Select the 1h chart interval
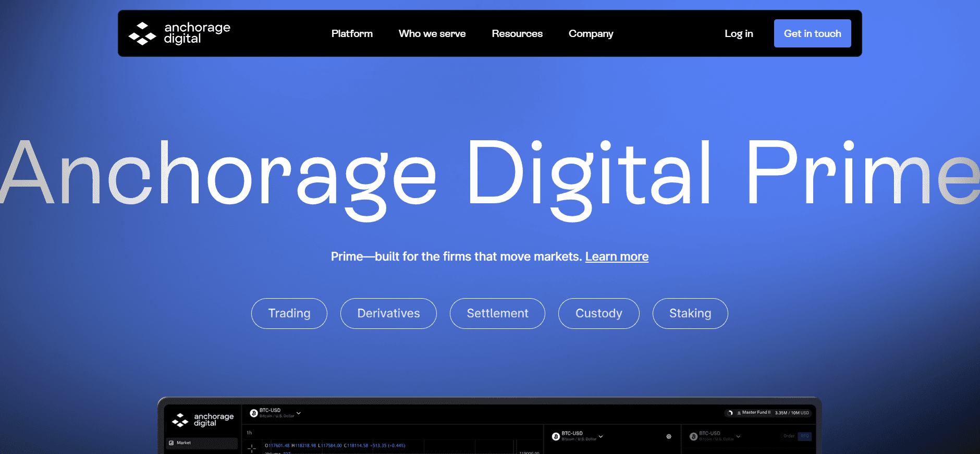Viewport: 980px width, 454px height. [x=249, y=433]
